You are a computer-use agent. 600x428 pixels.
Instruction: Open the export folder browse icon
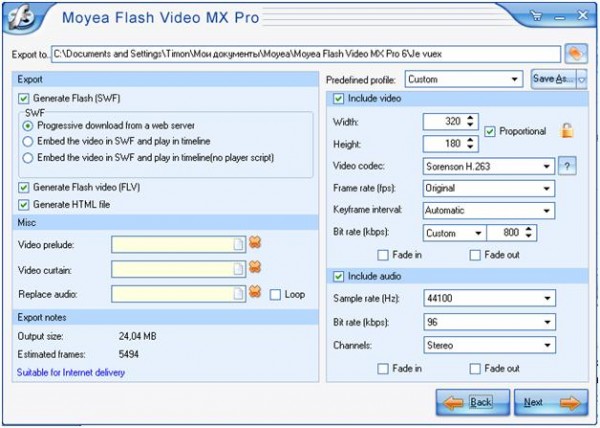pyautogui.click(x=576, y=54)
